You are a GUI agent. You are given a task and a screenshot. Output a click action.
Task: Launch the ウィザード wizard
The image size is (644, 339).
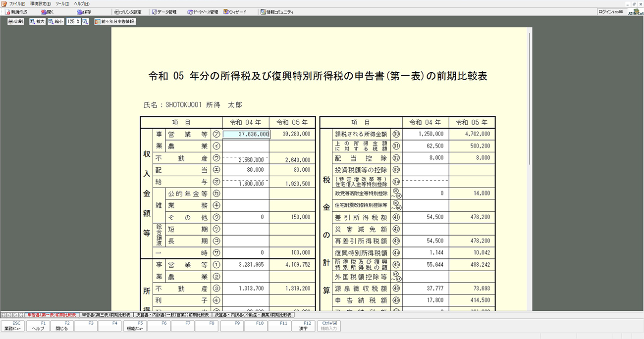click(234, 12)
